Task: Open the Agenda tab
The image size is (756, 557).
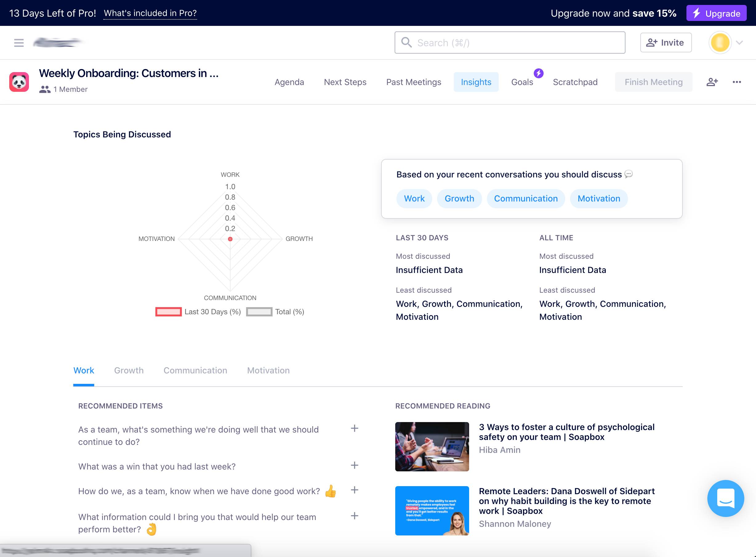Action: click(x=289, y=82)
